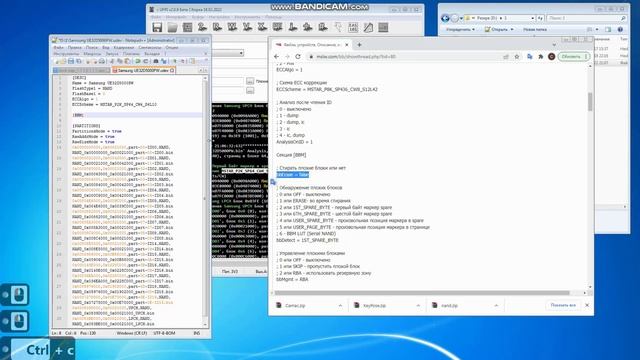Open the Упорядочить dropdown in Explorer
The image size is (640, 360).
460,29
